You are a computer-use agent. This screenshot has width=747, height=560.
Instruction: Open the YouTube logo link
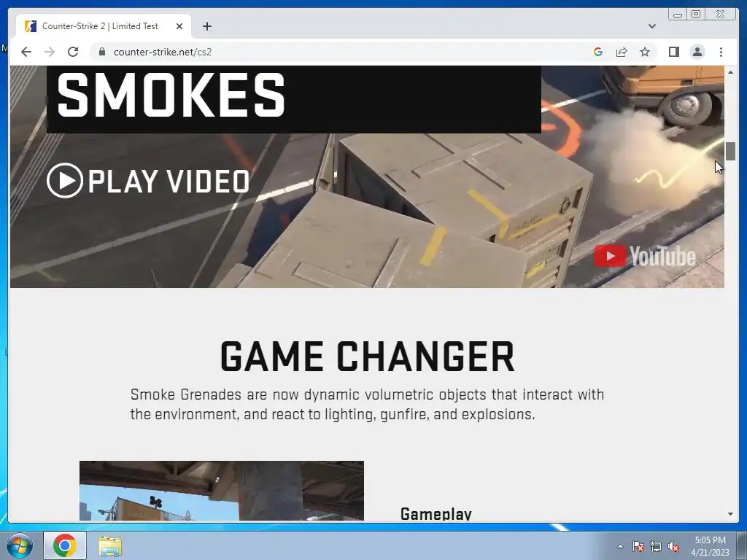click(x=645, y=256)
